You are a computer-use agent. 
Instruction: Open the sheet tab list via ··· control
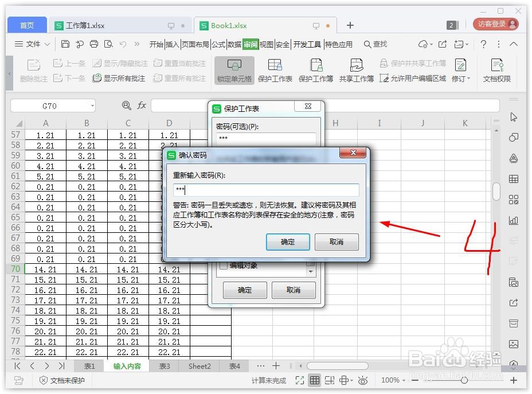tap(261, 366)
